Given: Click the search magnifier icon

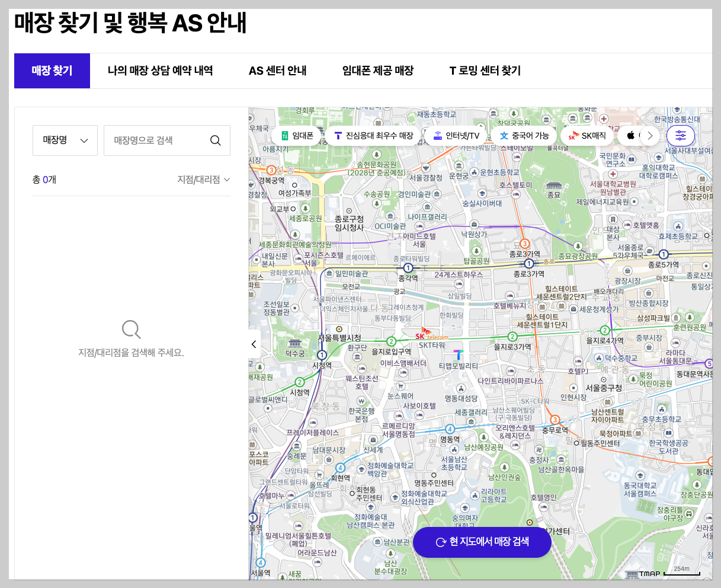Looking at the screenshot, I should coord(216,140).
